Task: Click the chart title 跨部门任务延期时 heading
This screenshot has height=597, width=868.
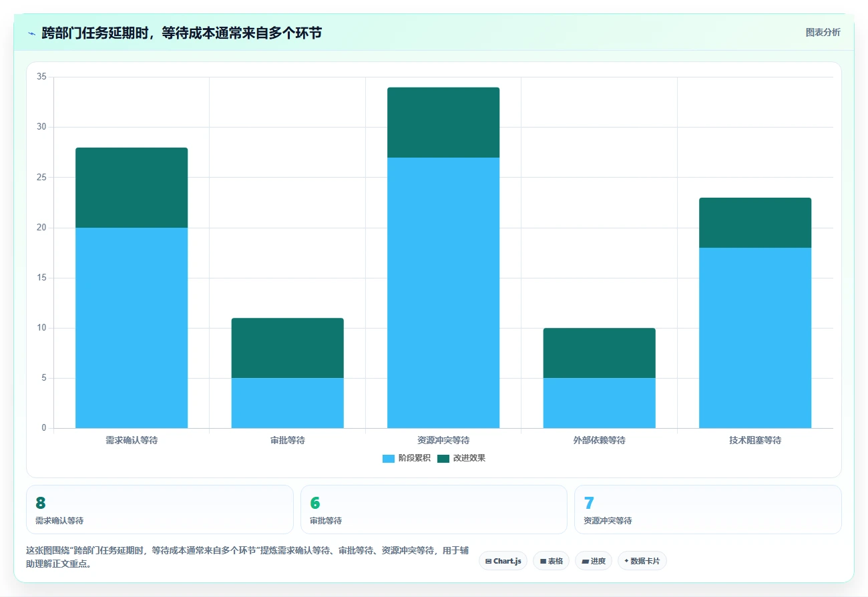Action: point(182,33)
